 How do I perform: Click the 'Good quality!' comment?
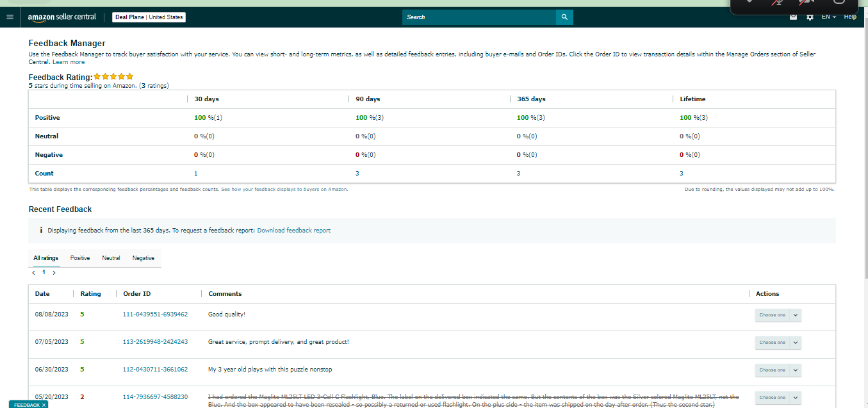coord(227,314)
